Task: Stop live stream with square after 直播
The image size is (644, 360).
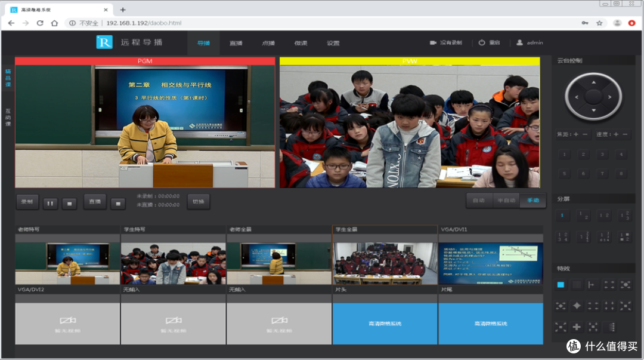Action: pyautogui.click(x=118, y=203)
